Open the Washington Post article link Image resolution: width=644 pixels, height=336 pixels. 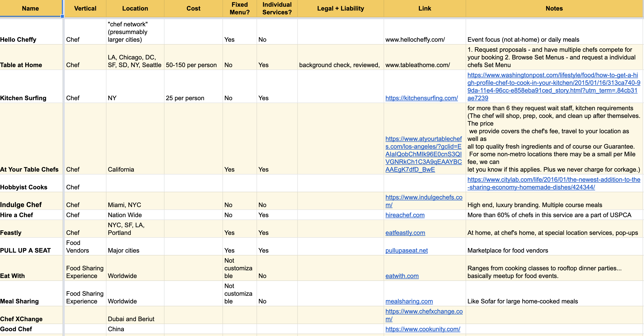tap(554, 87)
